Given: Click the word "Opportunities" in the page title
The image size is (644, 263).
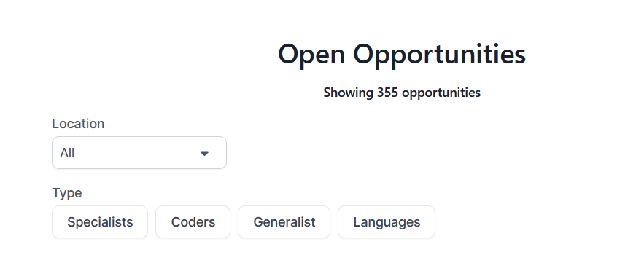Looking at the screenshot, I should coord(440,55).
